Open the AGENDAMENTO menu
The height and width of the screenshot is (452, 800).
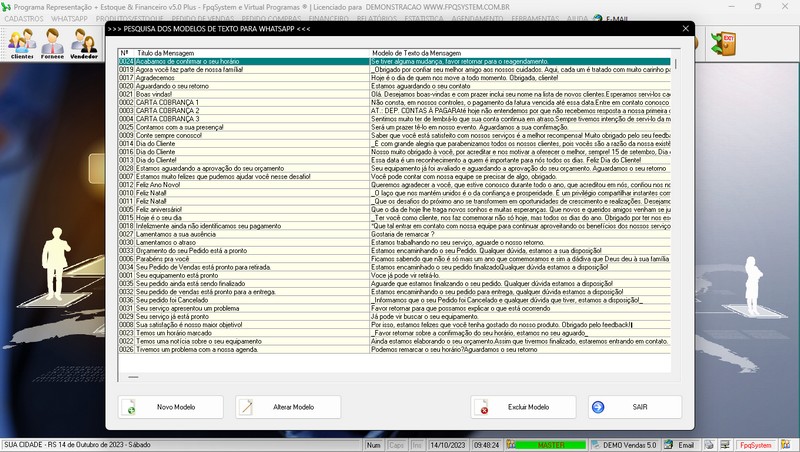(477, 19)
